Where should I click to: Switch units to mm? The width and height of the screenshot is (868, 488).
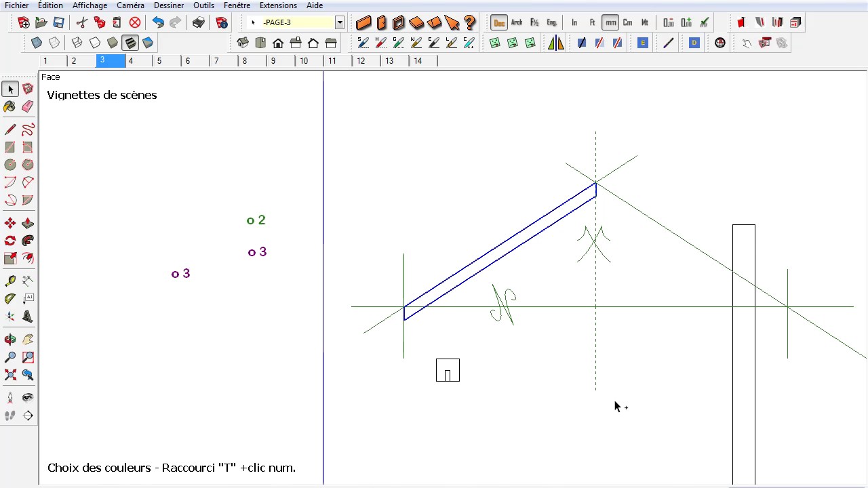click(610, 22)
